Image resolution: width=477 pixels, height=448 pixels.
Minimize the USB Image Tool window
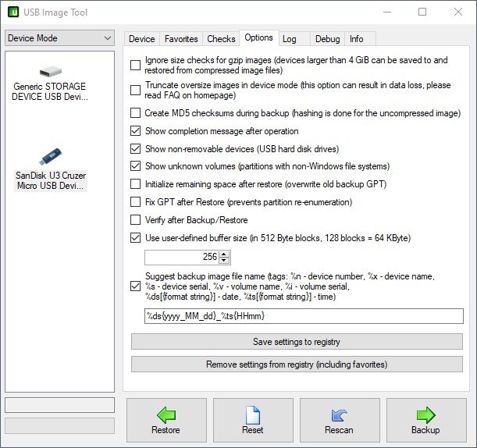387,12
